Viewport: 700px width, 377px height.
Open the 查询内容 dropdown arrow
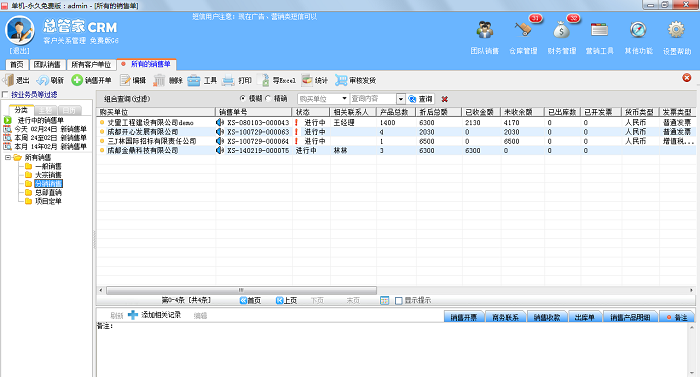[400, 99]
